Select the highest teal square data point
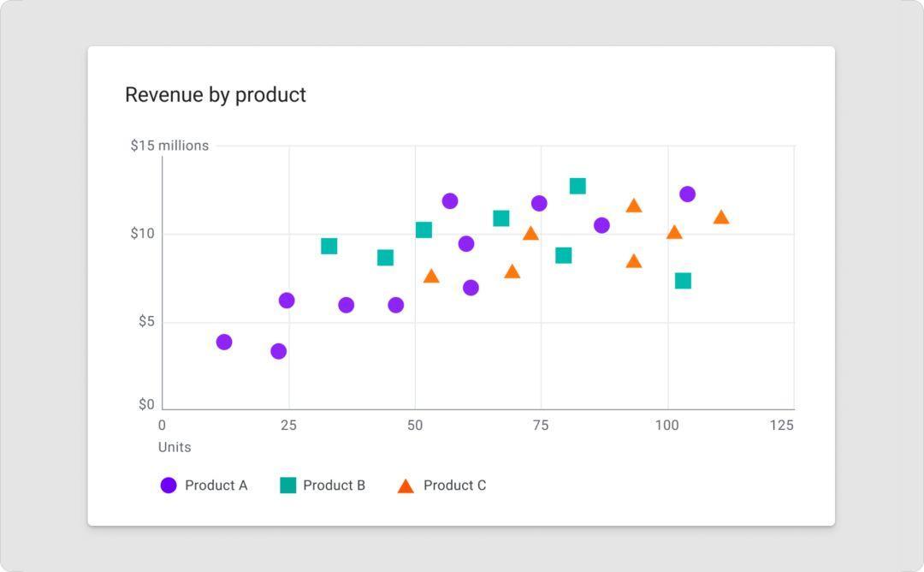924x572 pixels. (x=577, y=187)
